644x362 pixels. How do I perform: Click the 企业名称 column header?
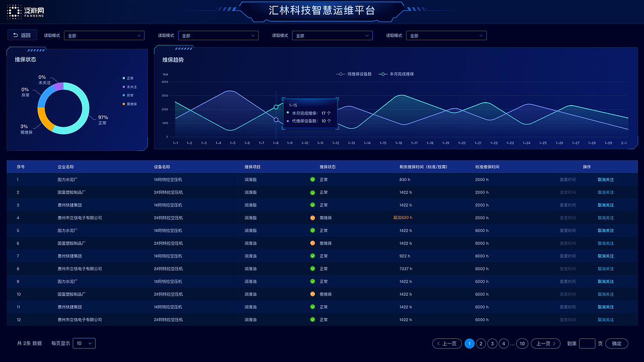[x=66, y=167]
